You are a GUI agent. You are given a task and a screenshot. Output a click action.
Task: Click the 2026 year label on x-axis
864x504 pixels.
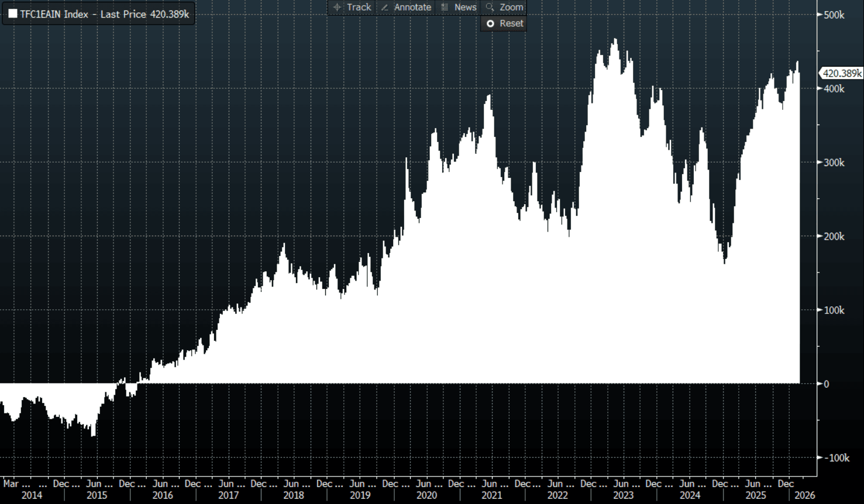[804, 495]
